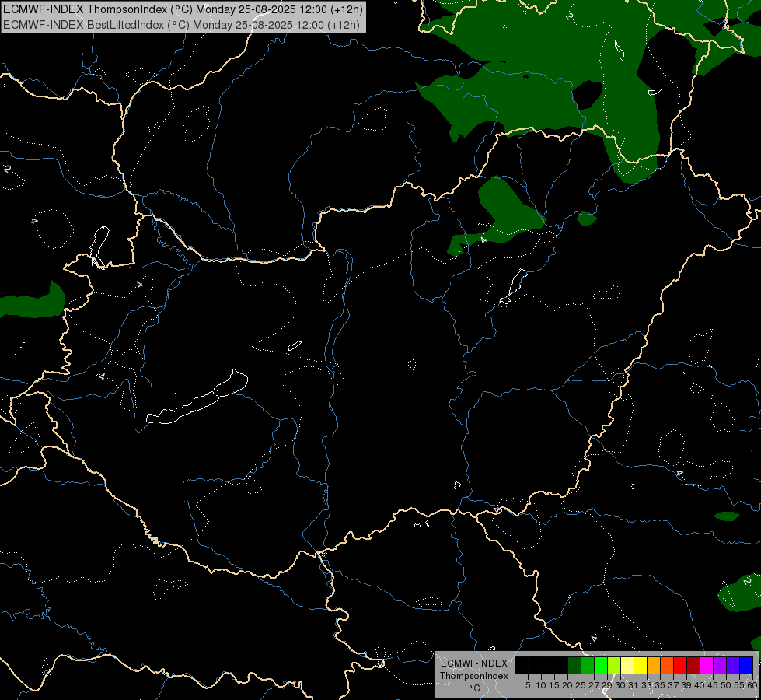Click the "60" legend scale value
761x700 pixels.
[752, 685]
